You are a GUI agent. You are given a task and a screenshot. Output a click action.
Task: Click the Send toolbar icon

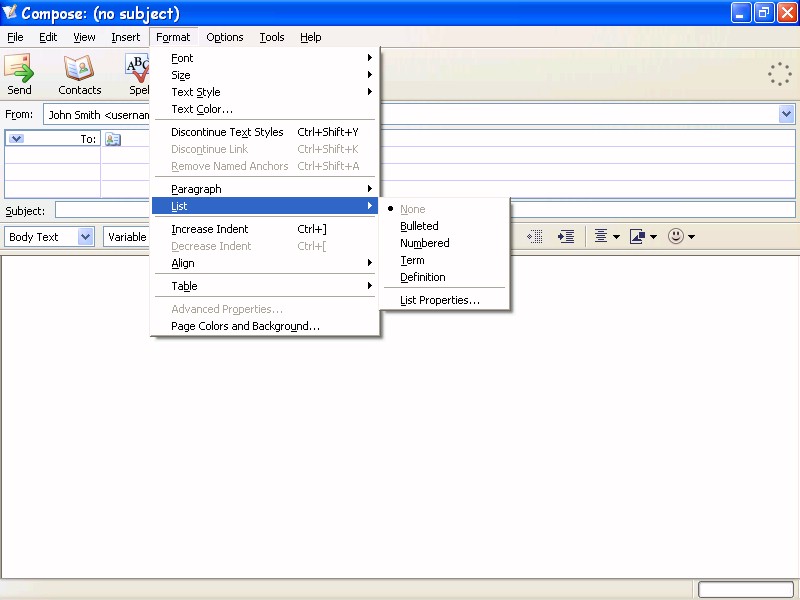pos(19,74)
